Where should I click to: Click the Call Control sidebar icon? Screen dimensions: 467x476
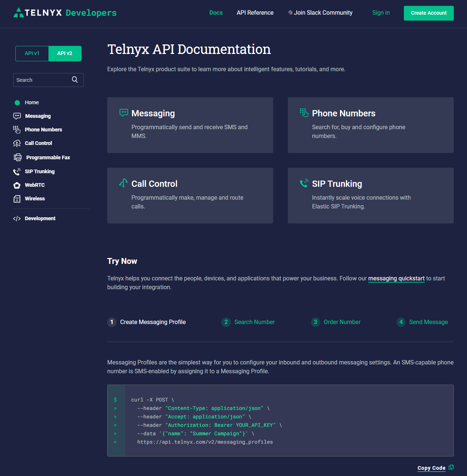tap(17, 143)
